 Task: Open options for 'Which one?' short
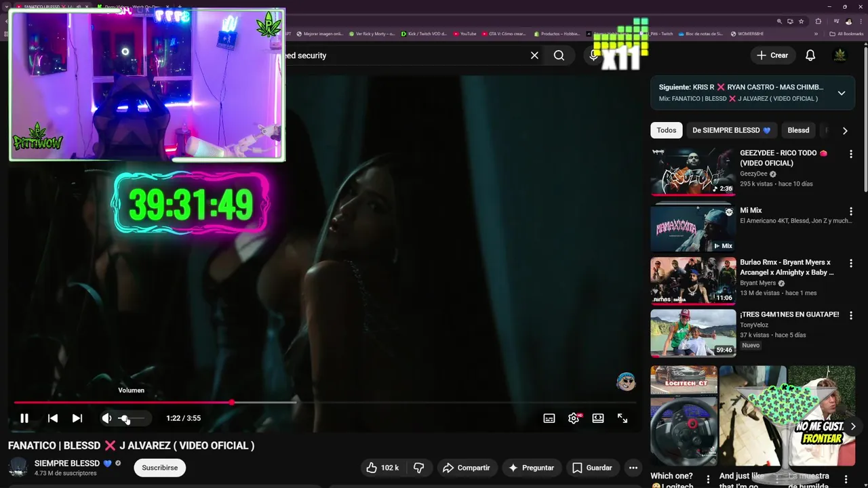click(x=708, y=480)
